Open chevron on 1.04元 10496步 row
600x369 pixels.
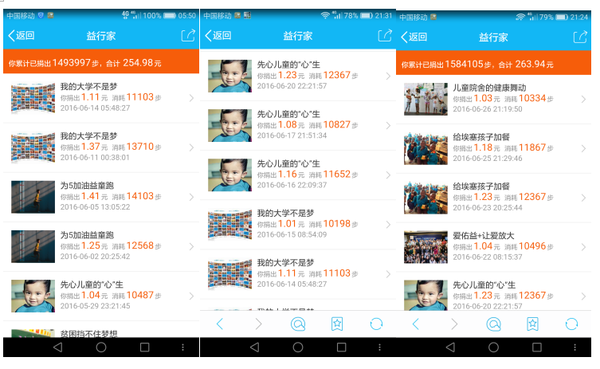click(x=584, y=247)
